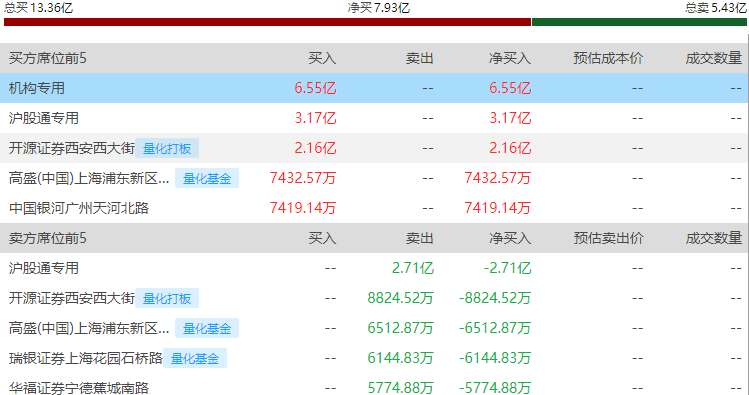Image resolution: width=749 pixels, height=395 pixels.
Task: Click the 7419.14万 net buy value for 中国银河
Action: pos(497,208)
